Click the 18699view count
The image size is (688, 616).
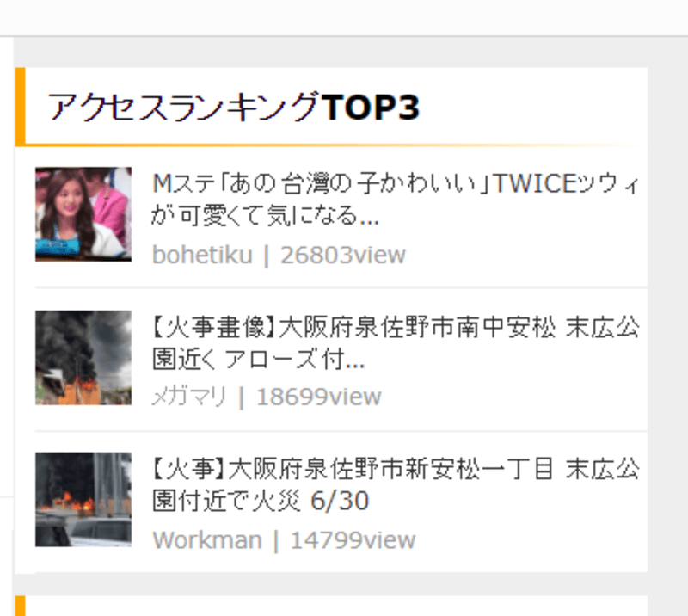click(x=319, y=397)
